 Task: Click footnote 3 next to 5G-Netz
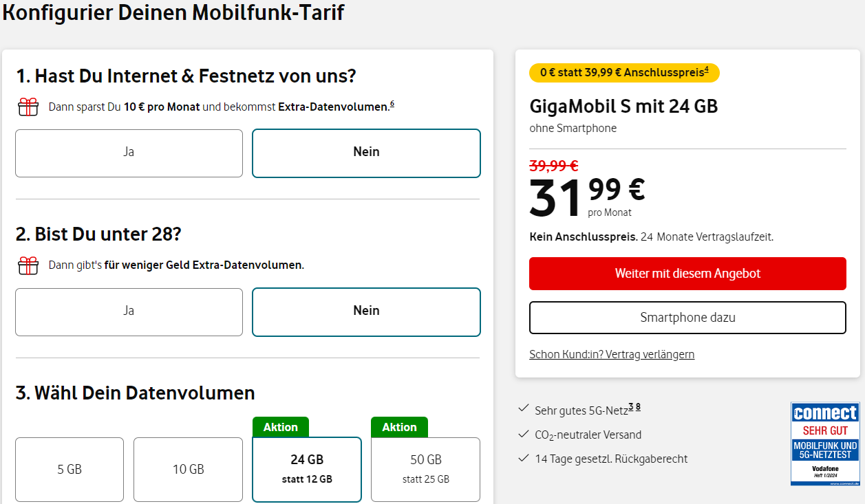[x=630, y=407]
